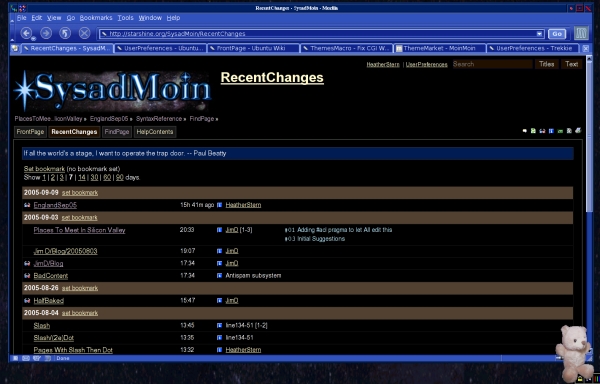The height and width of the screenshot is (384, 600).
Task: Open the BadContent page link
Action: point(51,276)
